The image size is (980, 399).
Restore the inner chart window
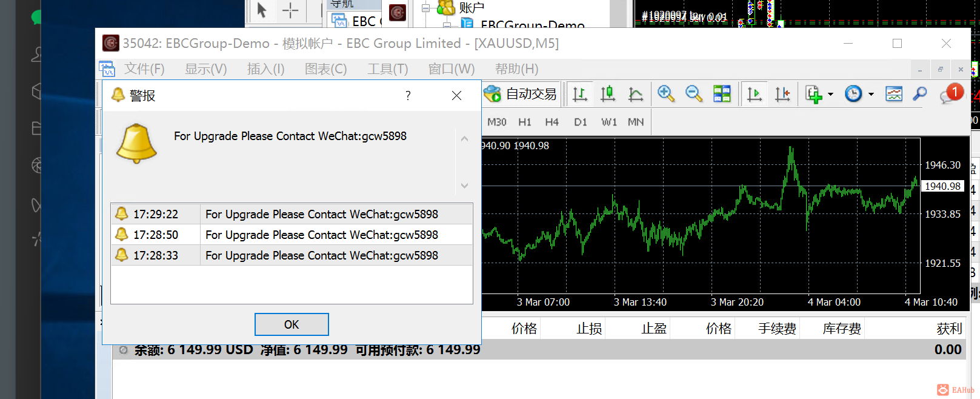tap(941, 69)
